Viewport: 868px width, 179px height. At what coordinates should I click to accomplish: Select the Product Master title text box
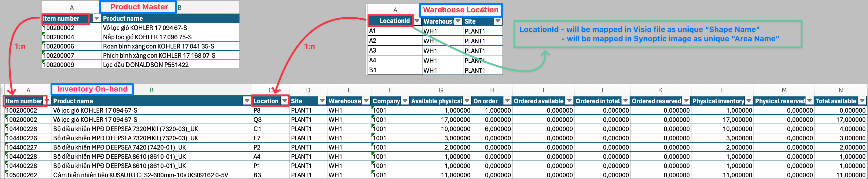[x=138, y=7]
